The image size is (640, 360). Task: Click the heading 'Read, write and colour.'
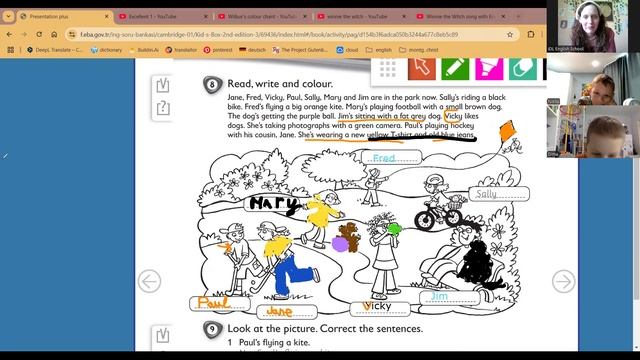[280, 84]
